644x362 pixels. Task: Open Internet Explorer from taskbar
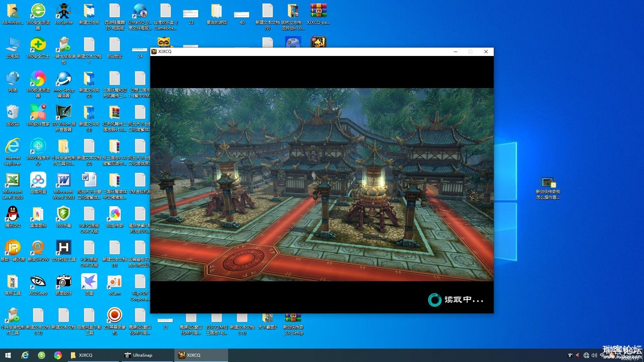click(25, 355)
